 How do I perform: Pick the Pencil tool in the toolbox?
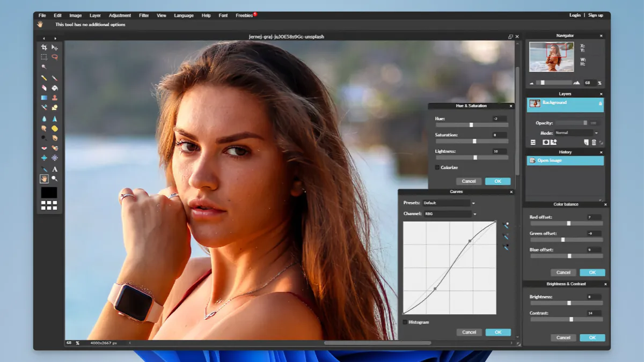click(x=44, y=78)
